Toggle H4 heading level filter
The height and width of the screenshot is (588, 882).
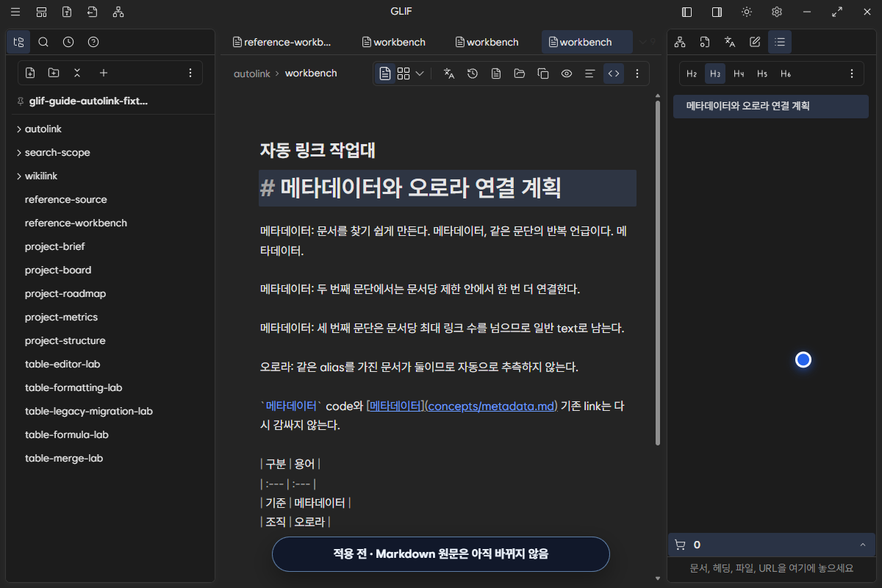point(739,73)
